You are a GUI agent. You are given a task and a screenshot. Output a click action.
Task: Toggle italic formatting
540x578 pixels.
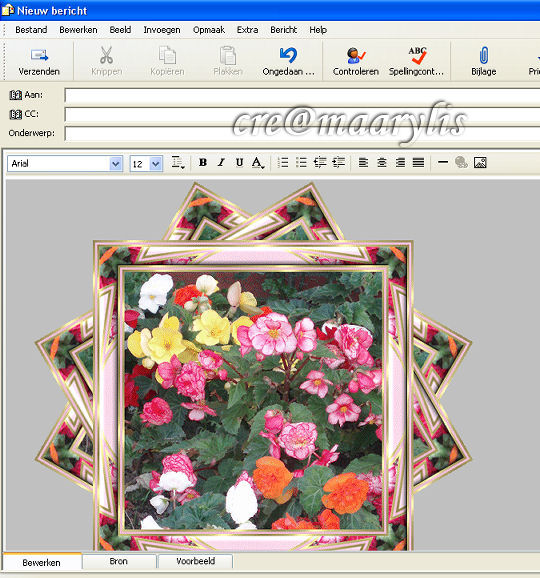[x=221, y=163]
